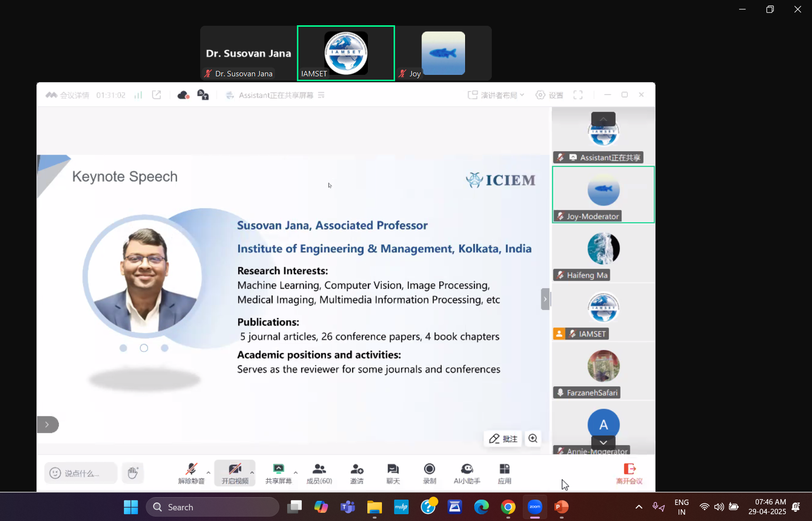Click the zoom magnifier on shared screen
Viewport: 812px width, 521px height.
533,438
